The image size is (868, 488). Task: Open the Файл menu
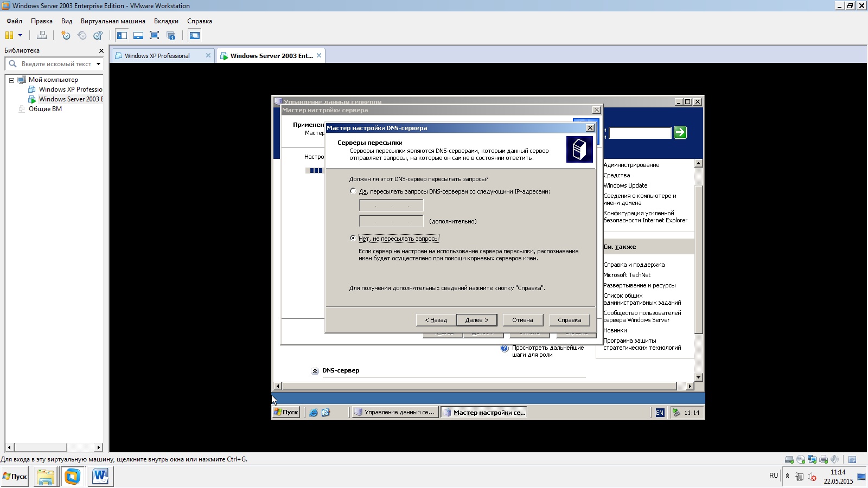coord(15,21)
